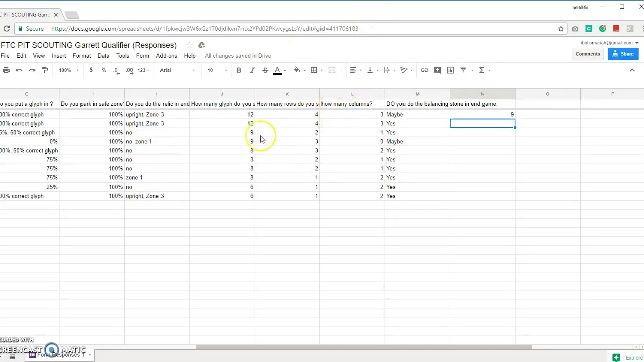
Task: Click the 'how many columns?' header cell
Action: point(352,104)
